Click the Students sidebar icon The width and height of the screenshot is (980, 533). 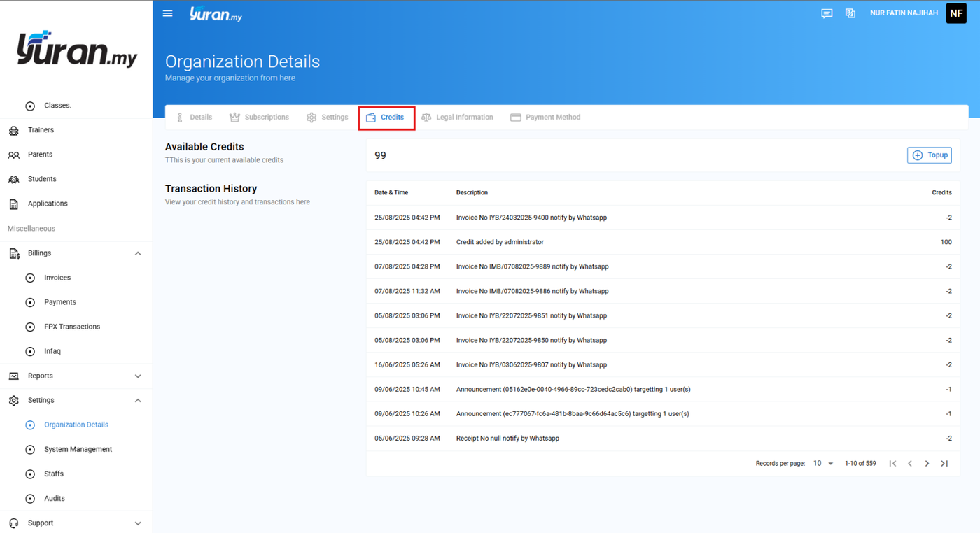pos(13,179)
